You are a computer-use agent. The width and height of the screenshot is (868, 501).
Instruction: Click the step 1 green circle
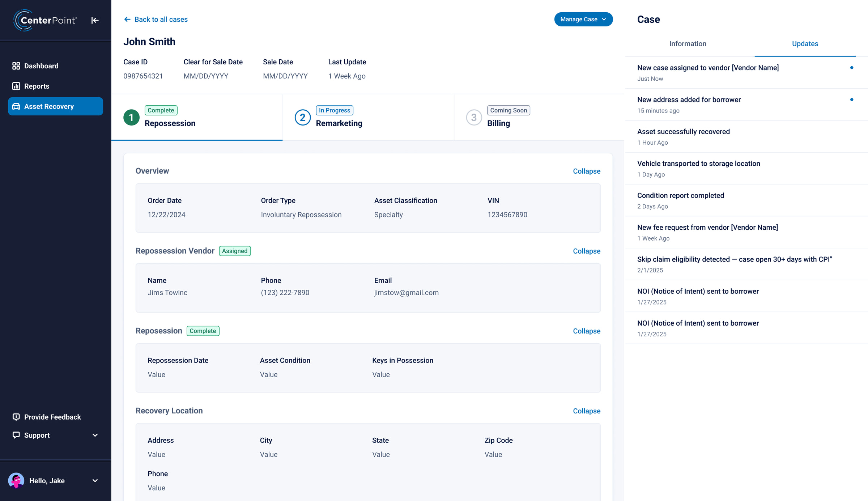131,118
